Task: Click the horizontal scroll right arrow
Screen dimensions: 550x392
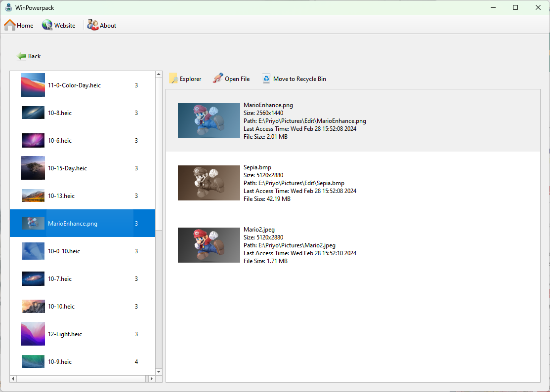Action: tap(152, 379)
